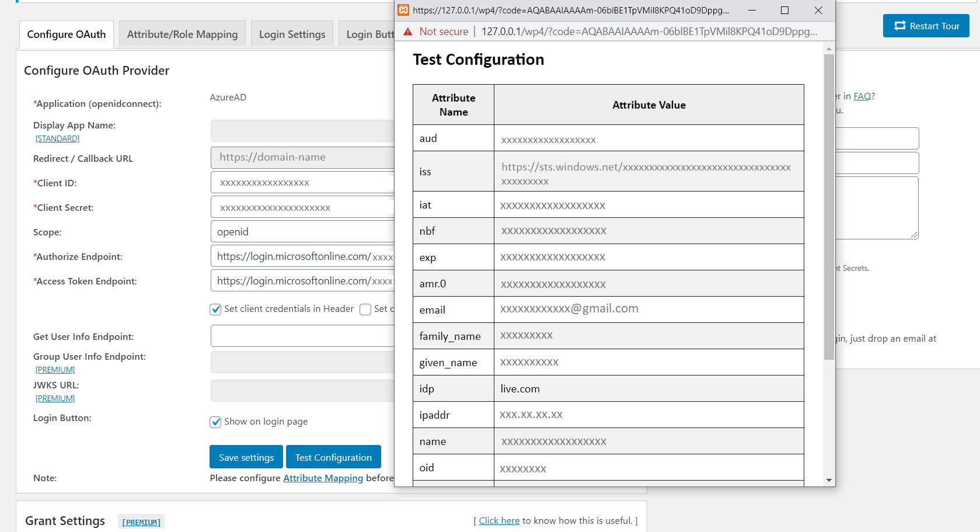Click Test Configuration button

point(333,457)
